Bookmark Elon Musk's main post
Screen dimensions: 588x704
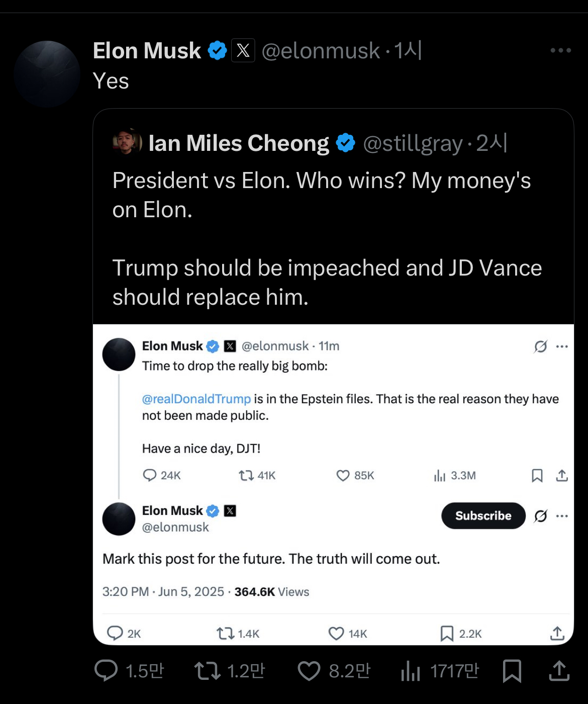pyautogui.click(x=512, y=671)
